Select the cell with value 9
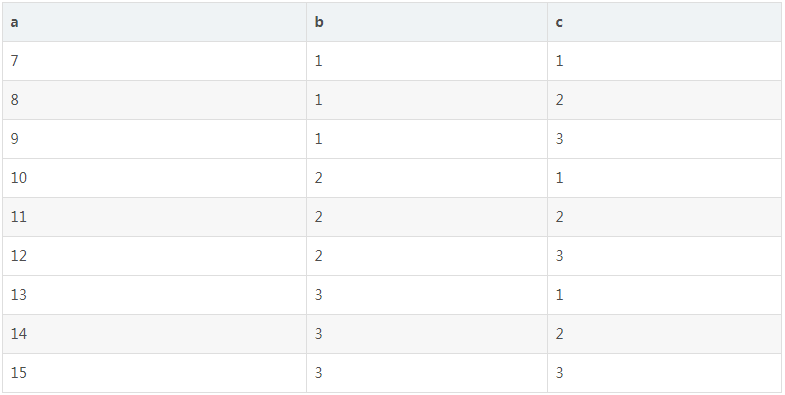This screenshot has height=395, width=785. [x=154, y=139]
